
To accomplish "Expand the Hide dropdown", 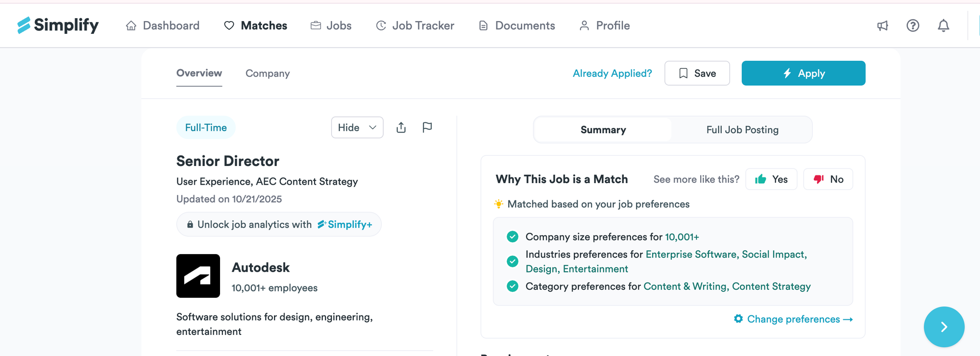I will click(x=357, y=127).
